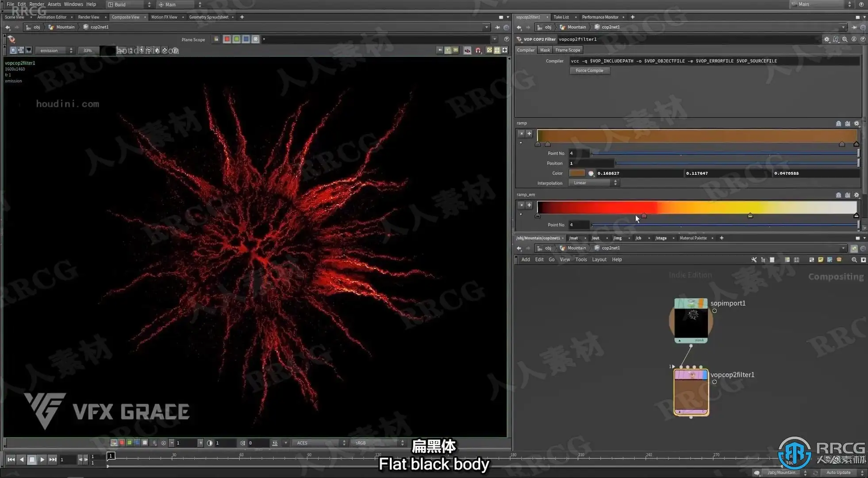
Task: Click the sticky note icon in network toolbar
Action: (x=821, y=260)
